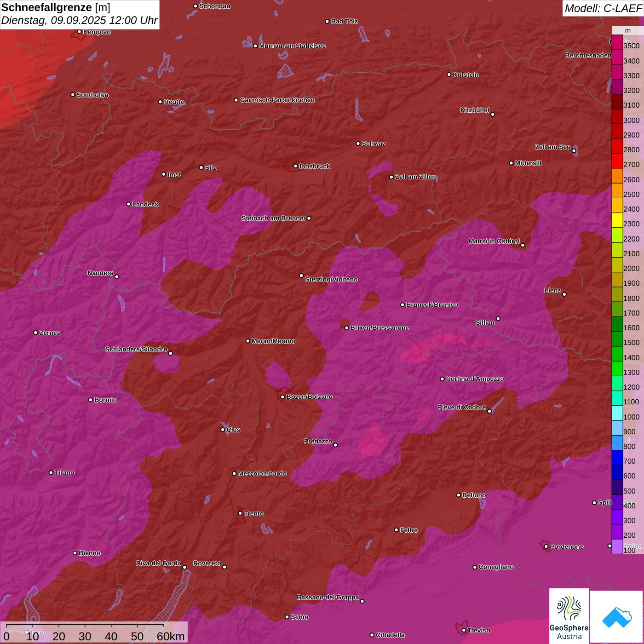The image size is (644, 644).
Task: Select the Predazzo label
Action: pos(318,441)
